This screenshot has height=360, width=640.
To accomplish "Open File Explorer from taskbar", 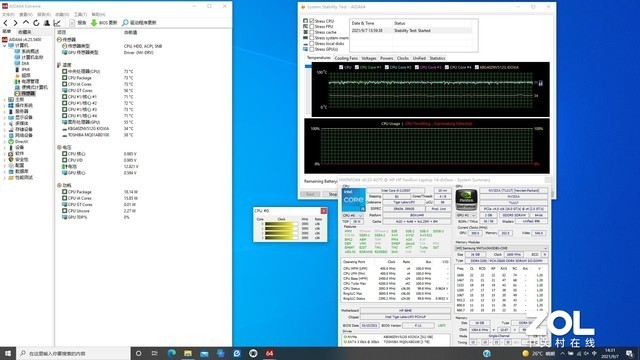I will pyautogui.click(x=188, y=353).
